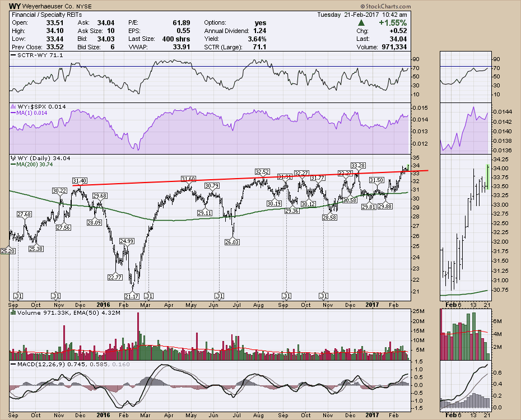Click the WY ticker symbol title
The image size is (521, 420).
tap(15, 6)
